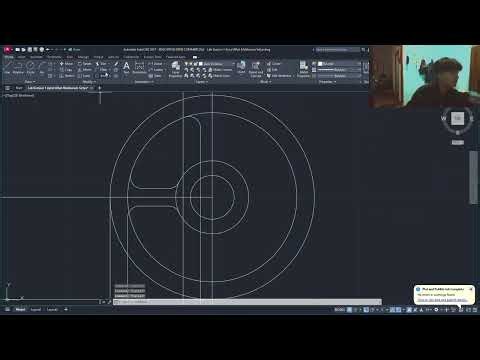
Task: Click the help search field in title bar
Action: click(x=337, y=50)
